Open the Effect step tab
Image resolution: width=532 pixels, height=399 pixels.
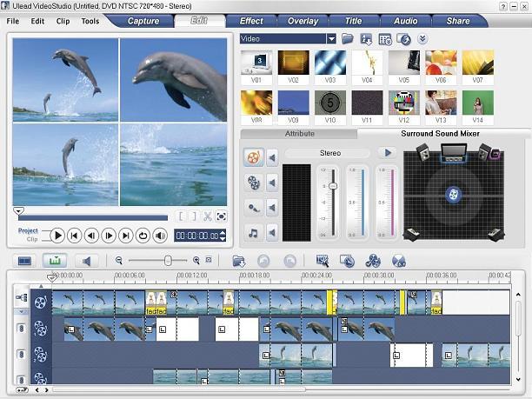click(x=251, y=20)
